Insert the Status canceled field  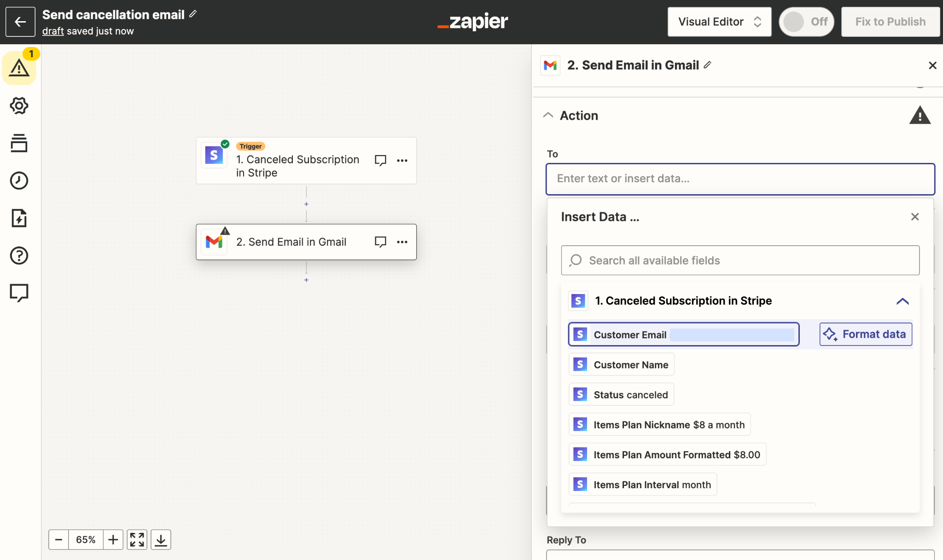[x=622, y=394]
